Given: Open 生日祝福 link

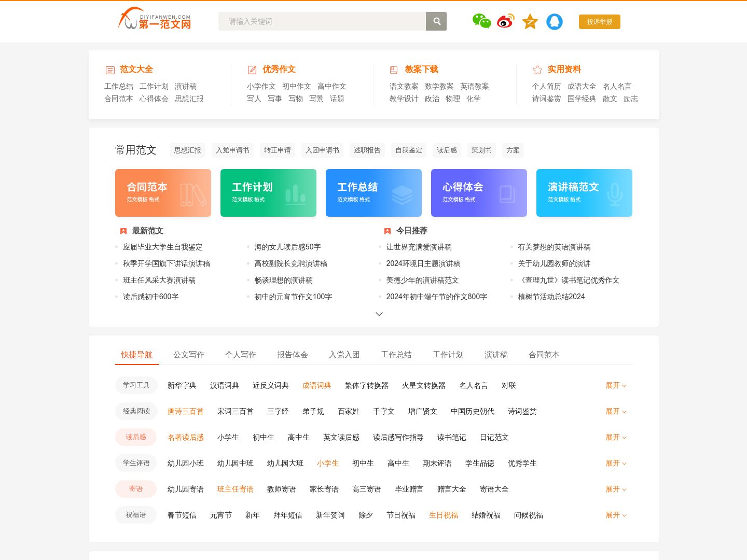Looking at the screenshot, I should click(444, 515).
